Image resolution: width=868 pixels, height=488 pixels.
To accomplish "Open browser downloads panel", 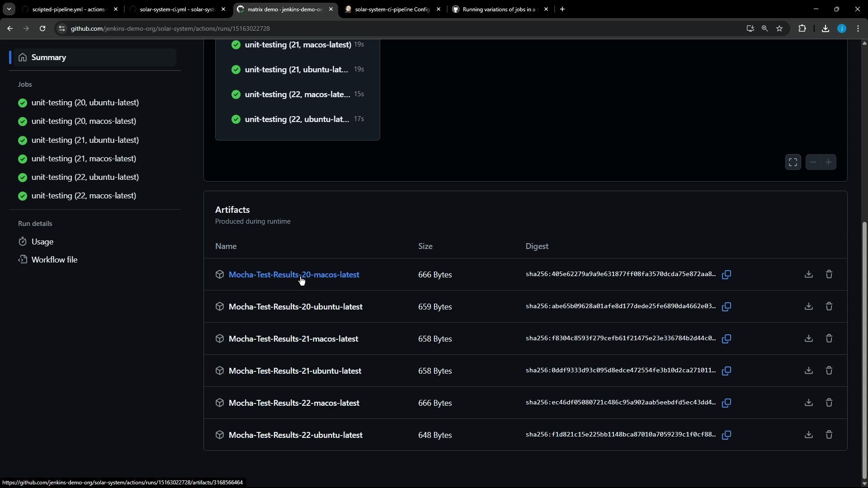I will pos(826,28).
